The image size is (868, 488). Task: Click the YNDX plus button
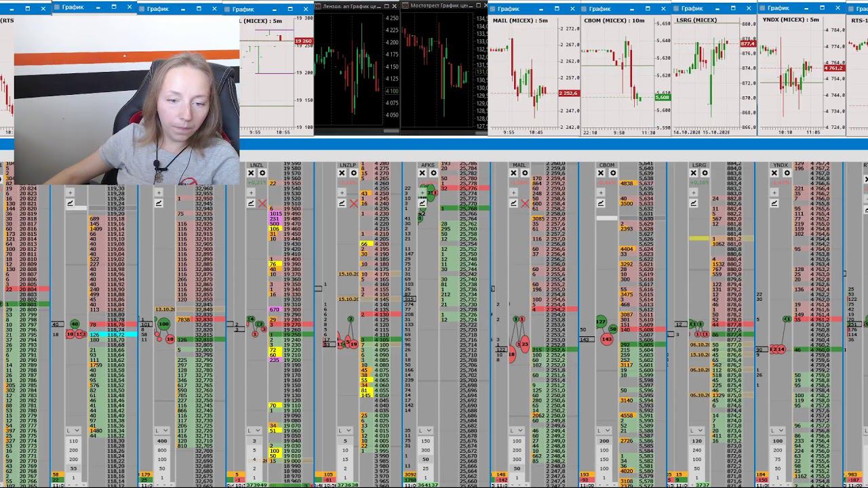point(774,192)
